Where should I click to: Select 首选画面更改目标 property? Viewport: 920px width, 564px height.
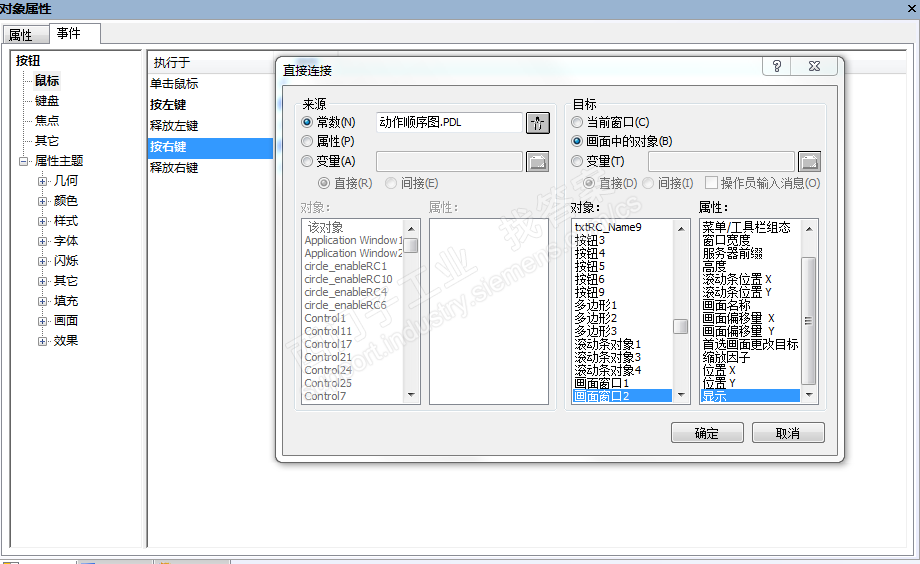tap(750, 345)
